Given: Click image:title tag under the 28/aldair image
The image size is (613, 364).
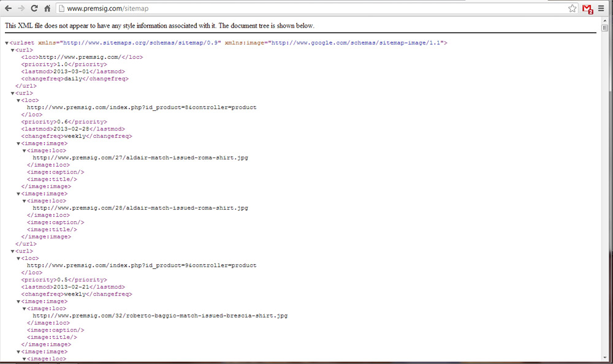Looking at the screenshot, I should tap(52, 230).
